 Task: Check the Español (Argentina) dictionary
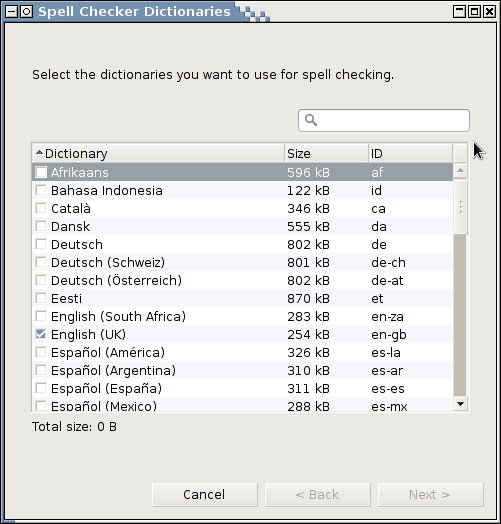tap(41, 370)
